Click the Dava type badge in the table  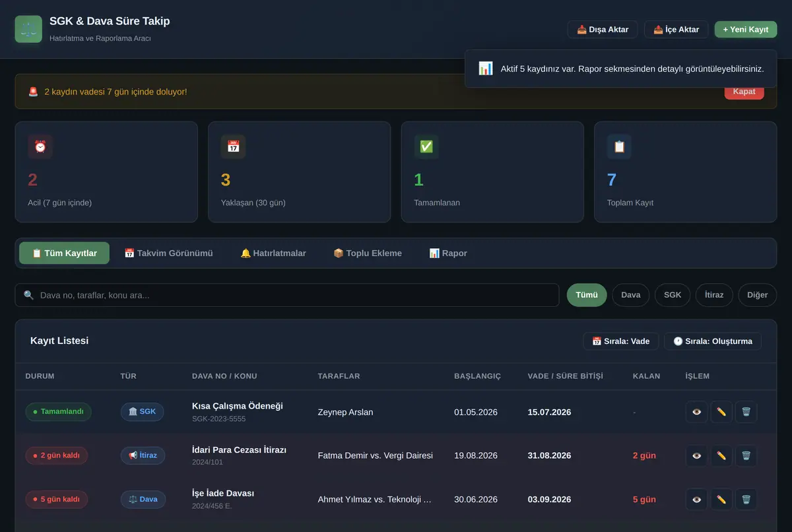[143, 499]
